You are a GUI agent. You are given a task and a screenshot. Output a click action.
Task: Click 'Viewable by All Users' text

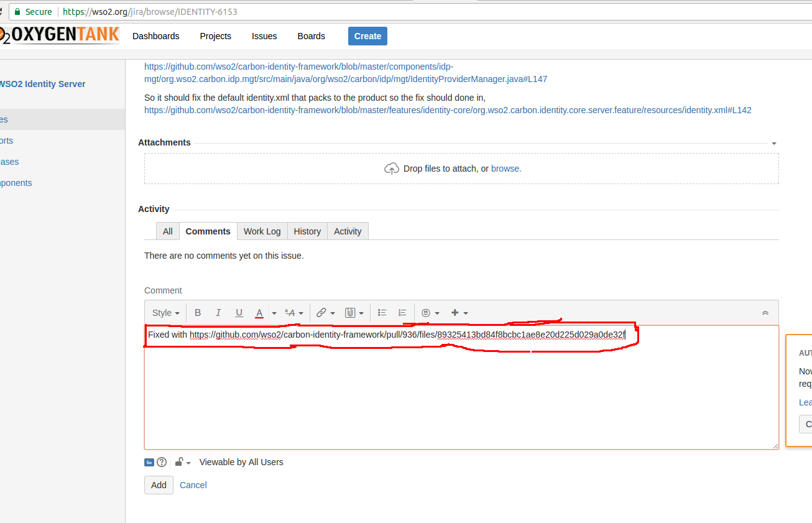[241, 462]
